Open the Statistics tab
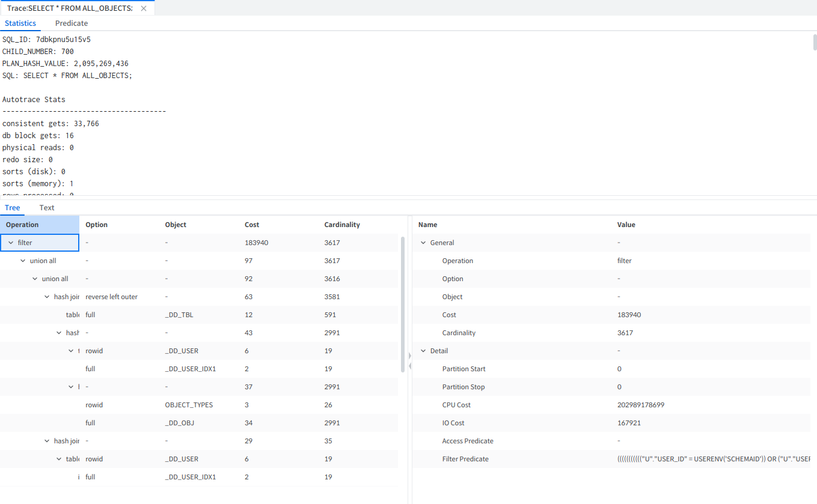 [20, 23]
